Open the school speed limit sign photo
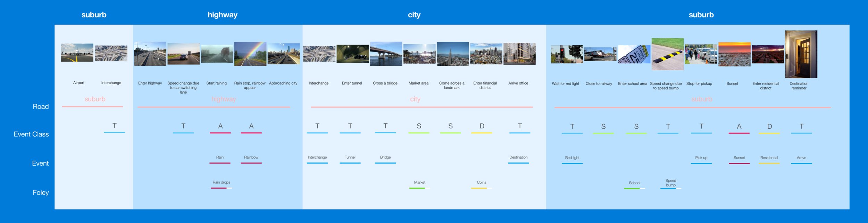The image size is (868, 223). pyautogui.click(x=634, y=54)
